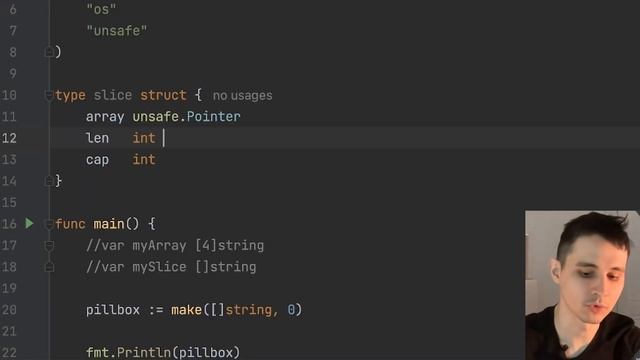
Task: Click 'pillbox' variable on line 20
Action: coord(113,310)
